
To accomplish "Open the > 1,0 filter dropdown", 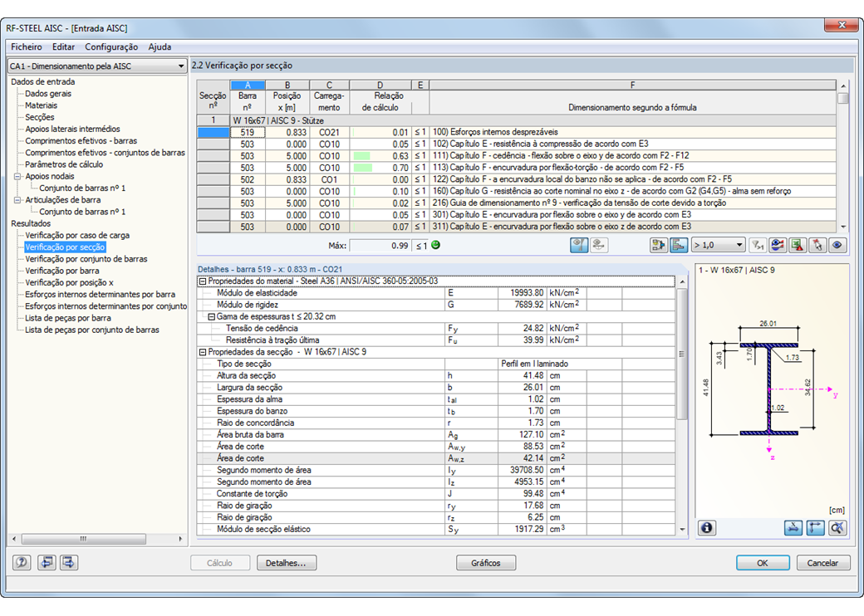I will [719, 245].
